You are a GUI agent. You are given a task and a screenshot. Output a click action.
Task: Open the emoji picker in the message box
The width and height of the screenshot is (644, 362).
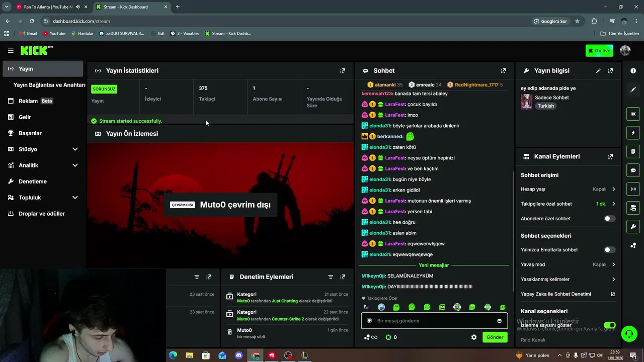[499, 321]
